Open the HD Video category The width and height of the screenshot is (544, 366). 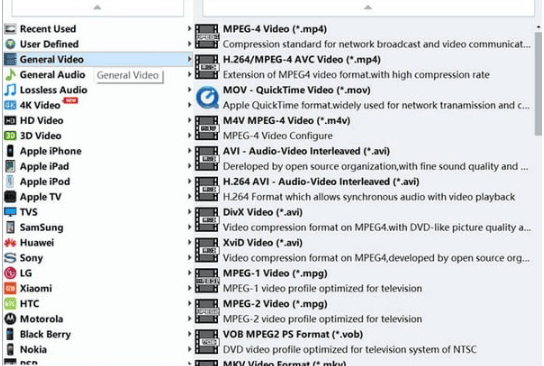[97, 120]
